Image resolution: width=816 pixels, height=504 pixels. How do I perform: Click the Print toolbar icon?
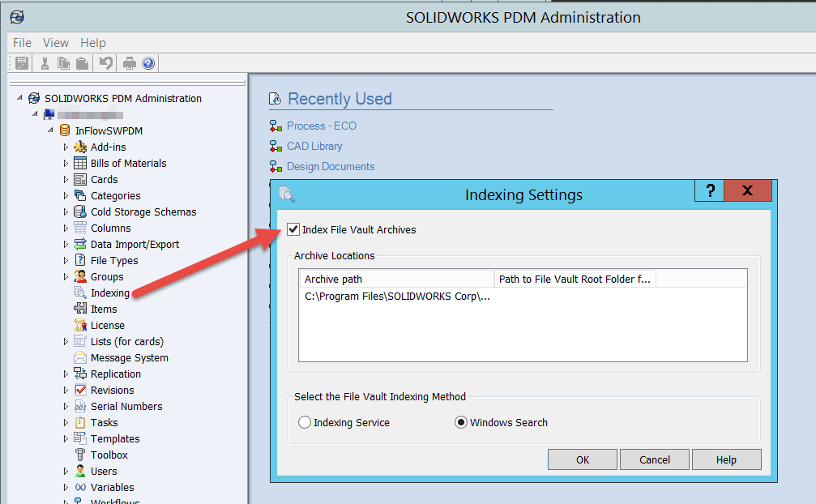point(129,63)
